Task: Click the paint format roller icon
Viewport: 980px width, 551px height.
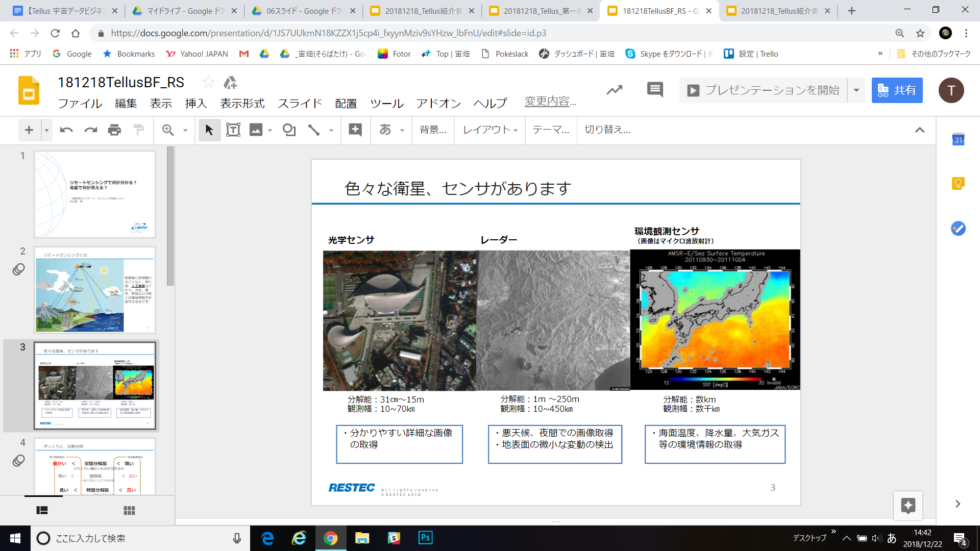Action: coord(138,130)
